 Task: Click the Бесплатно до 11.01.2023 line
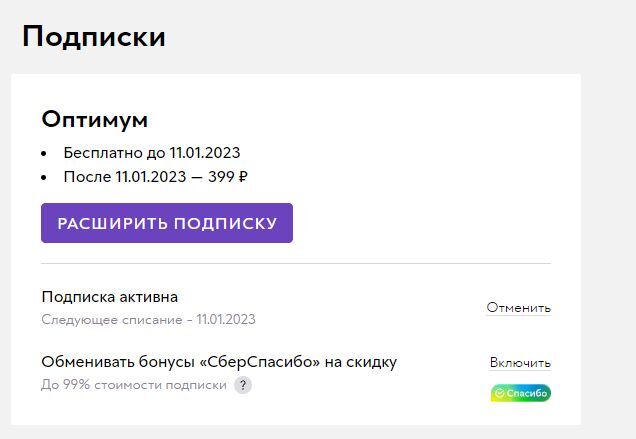tap(152, 153)
